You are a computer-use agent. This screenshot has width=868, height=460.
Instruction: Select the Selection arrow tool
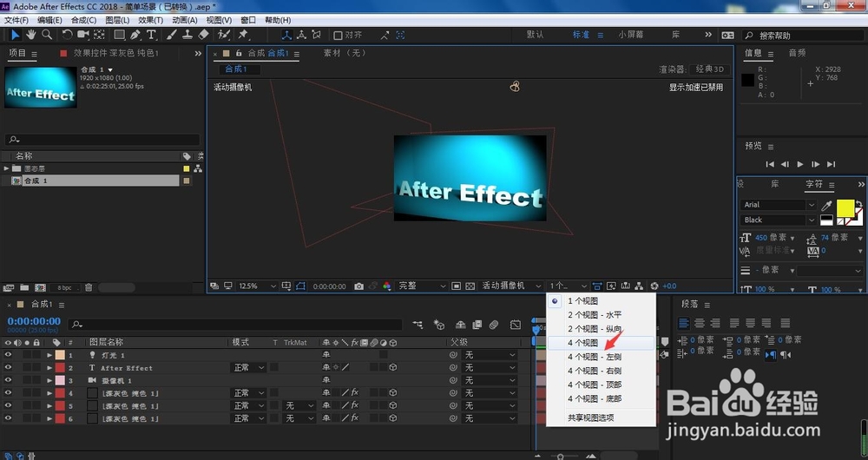click(x=15, y=35)
